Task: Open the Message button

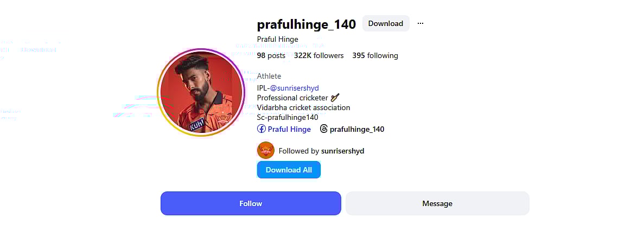Action: click(x=437, y=203)
